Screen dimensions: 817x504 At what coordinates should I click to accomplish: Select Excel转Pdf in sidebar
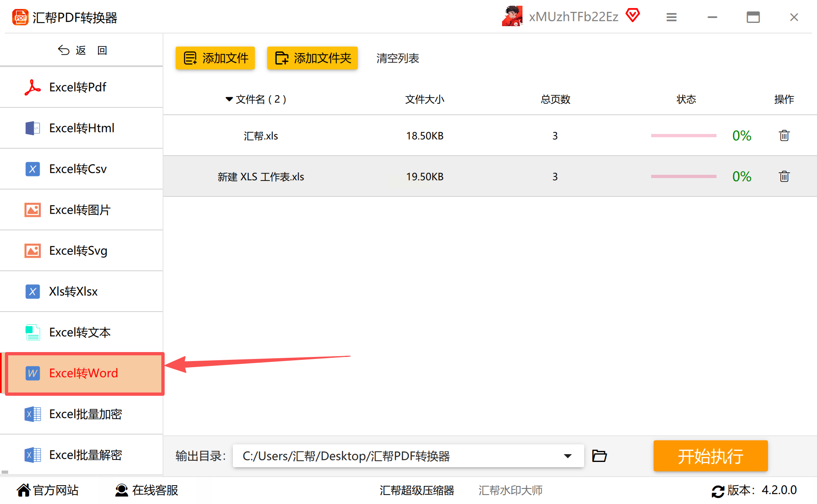click(78, 87)
